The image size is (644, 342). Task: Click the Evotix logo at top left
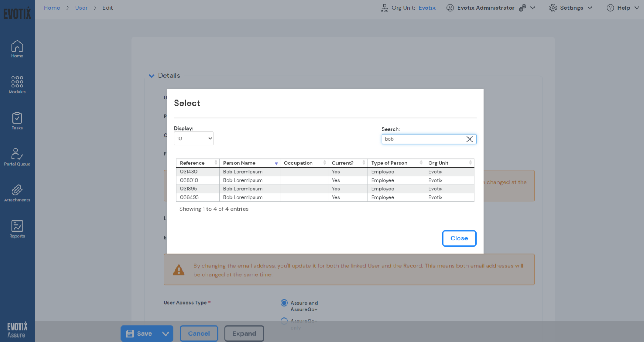click(17, 13)
